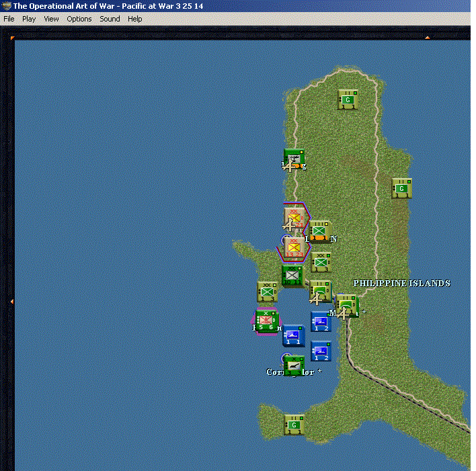Select the naval unit numbered 1 1
Screen dimensions: 476x471
(293, 336)
